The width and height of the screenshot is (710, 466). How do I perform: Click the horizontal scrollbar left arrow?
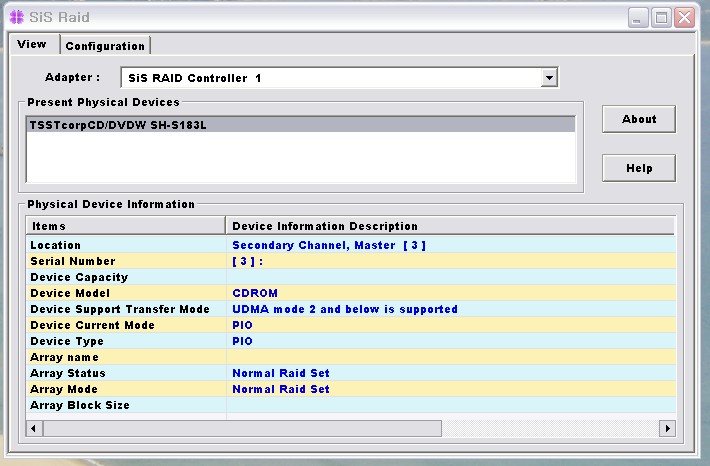[x=34, y=428]
